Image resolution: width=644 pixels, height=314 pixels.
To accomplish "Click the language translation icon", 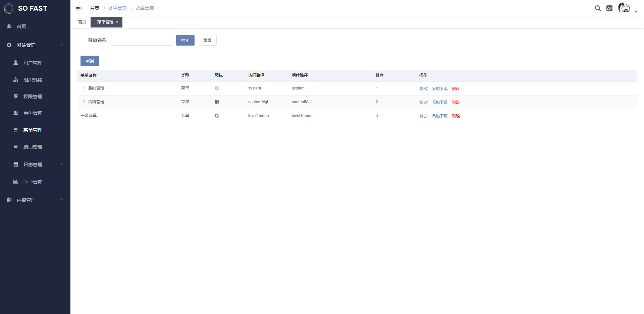I will click(609, 8).
